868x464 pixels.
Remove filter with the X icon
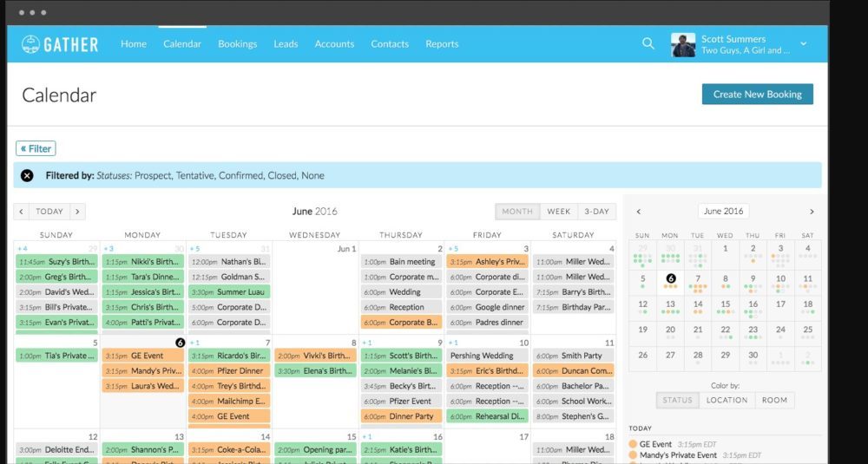point(27,176)
